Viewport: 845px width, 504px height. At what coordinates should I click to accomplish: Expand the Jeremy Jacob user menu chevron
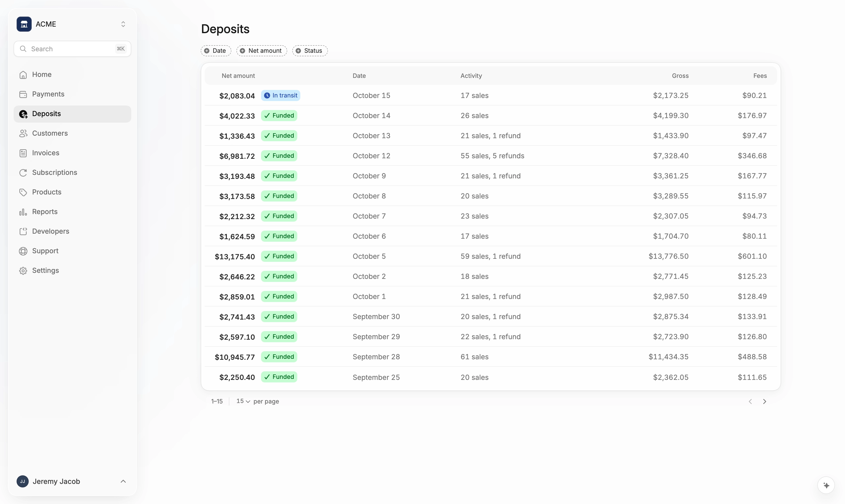pos(123,481)
